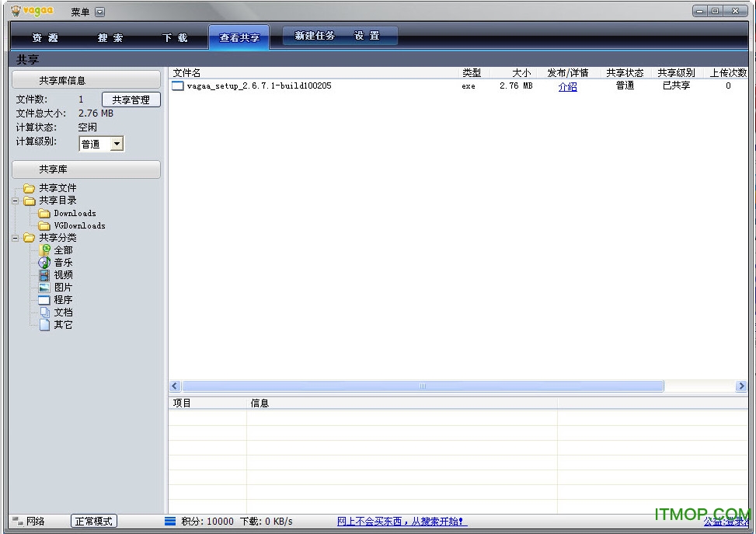Click the 积分: 10000 status text

click(207, 522)
